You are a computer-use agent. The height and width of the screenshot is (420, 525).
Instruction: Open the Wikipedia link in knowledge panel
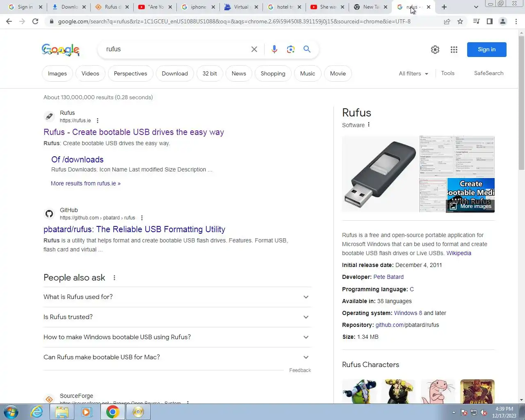pos(459,253)
